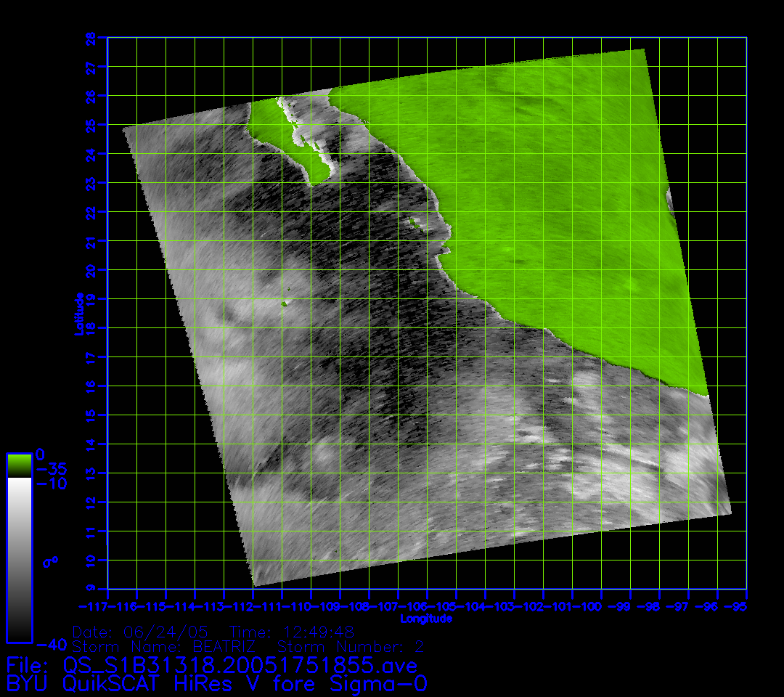Click the Latitude axis title
Image resolution: width=784 pixels, height=697 pixels.
pos(78,314)
